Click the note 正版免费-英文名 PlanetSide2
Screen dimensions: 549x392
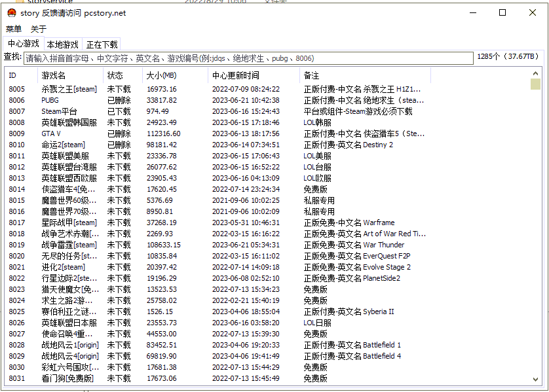pyautogui.click(x=352, y=278)
